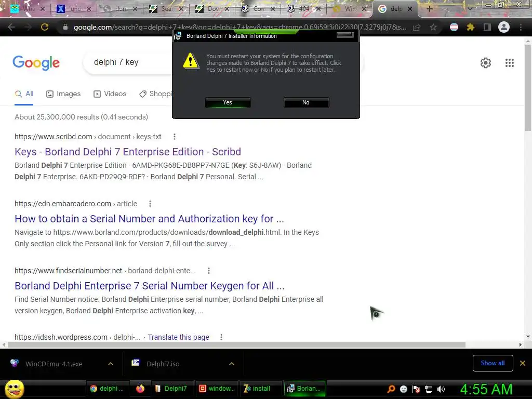This screenshot has width=532, height=399.
Task: Close the 'Win' browser tab
Action: 364,9
